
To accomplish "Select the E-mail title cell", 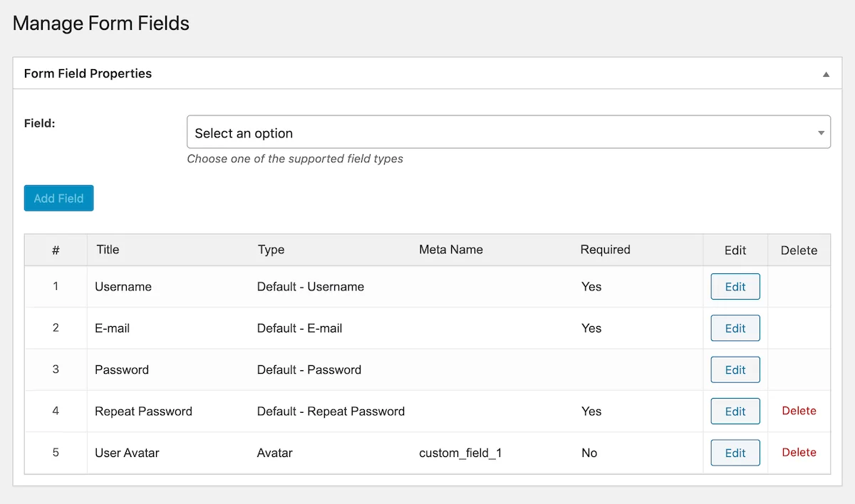I will [112, 328].
